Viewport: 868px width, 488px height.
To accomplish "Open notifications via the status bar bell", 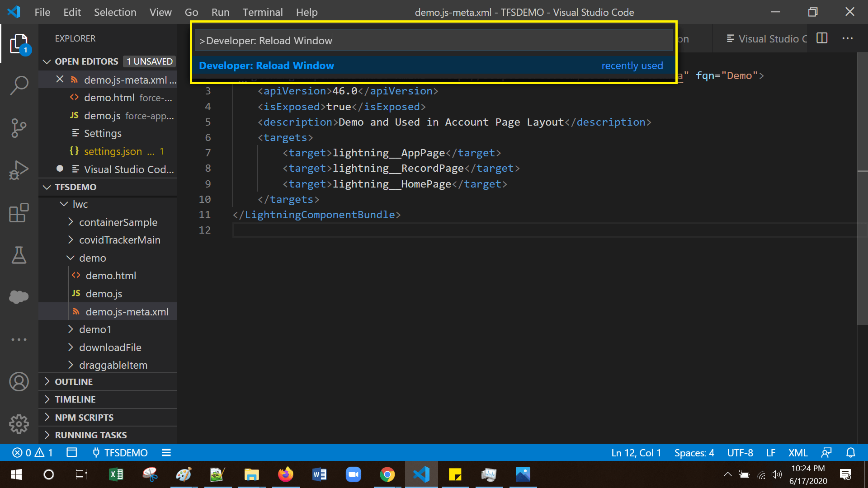I will point(850,452).
